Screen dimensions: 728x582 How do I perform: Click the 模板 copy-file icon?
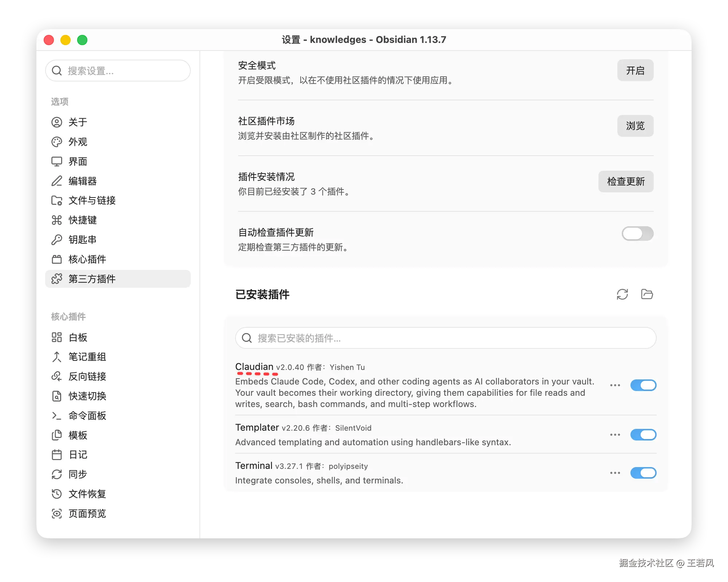pyautogui.click(x=57, y=435)
